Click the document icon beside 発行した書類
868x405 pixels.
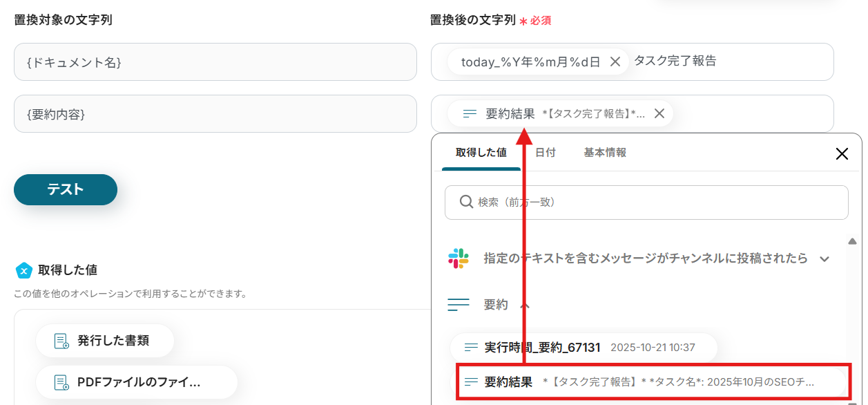point(62,341)
